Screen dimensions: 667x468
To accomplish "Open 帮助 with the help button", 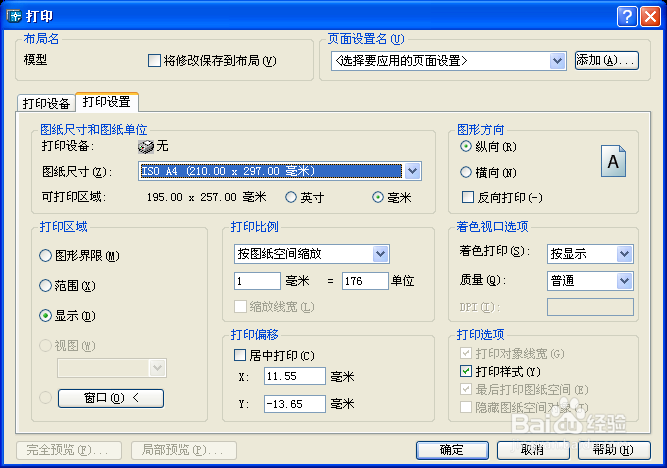I will coord(614,450).
